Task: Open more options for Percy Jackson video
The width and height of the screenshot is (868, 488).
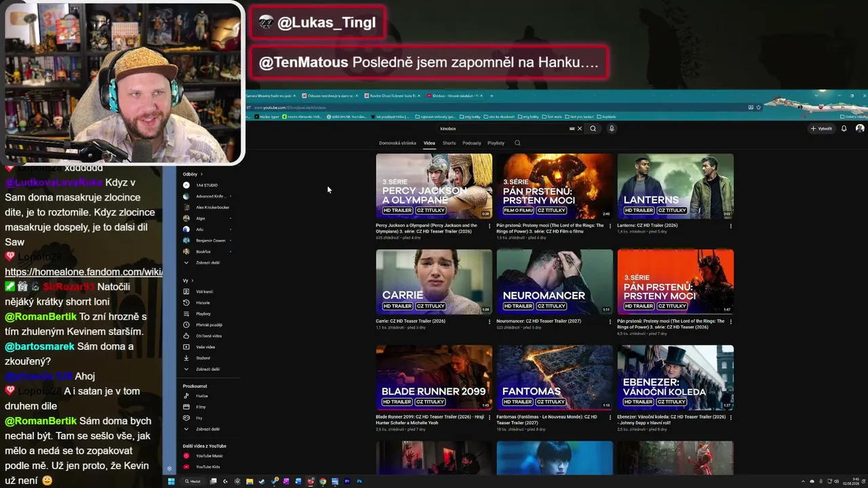Action: coord(490,226)
